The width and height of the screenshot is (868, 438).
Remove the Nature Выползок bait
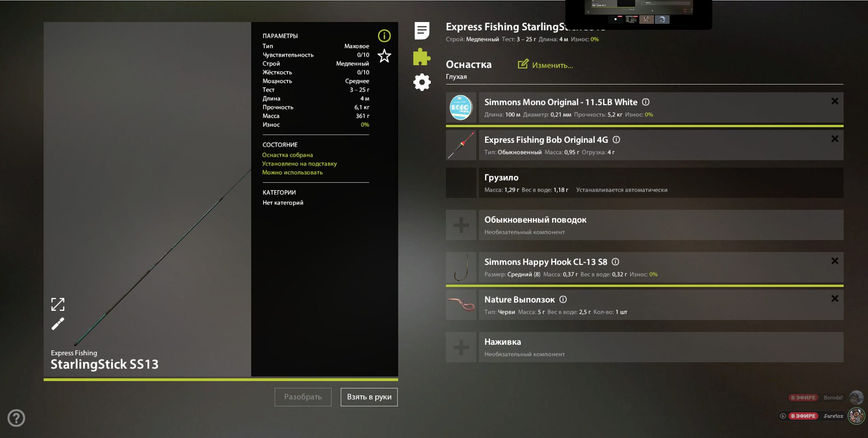click(x=835, y=298)
